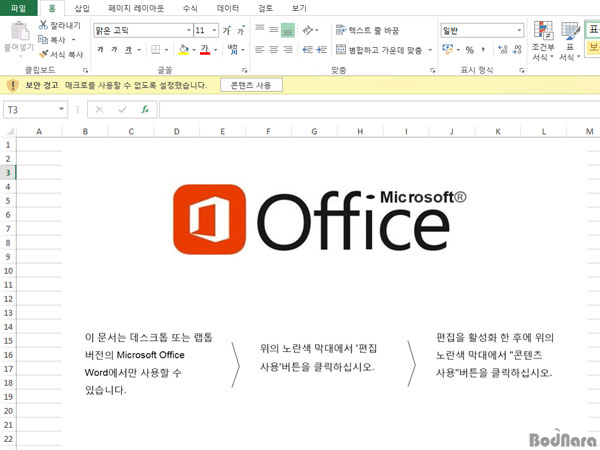Align text left
Viewport: 600px width, 450px height.
point(260,50)
